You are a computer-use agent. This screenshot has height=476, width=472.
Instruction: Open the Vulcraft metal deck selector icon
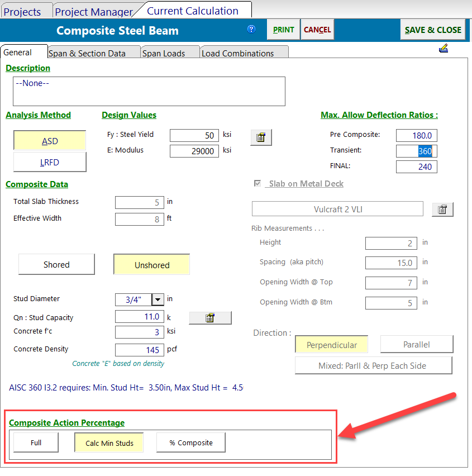tap(442, 210)
